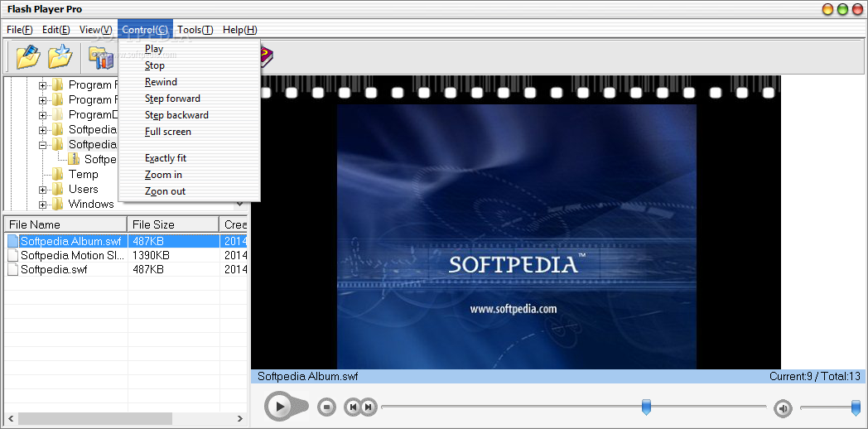Click the 1390KB file size cell
Image resolution: width=868 pixels, height=429 pixels.
151,255
